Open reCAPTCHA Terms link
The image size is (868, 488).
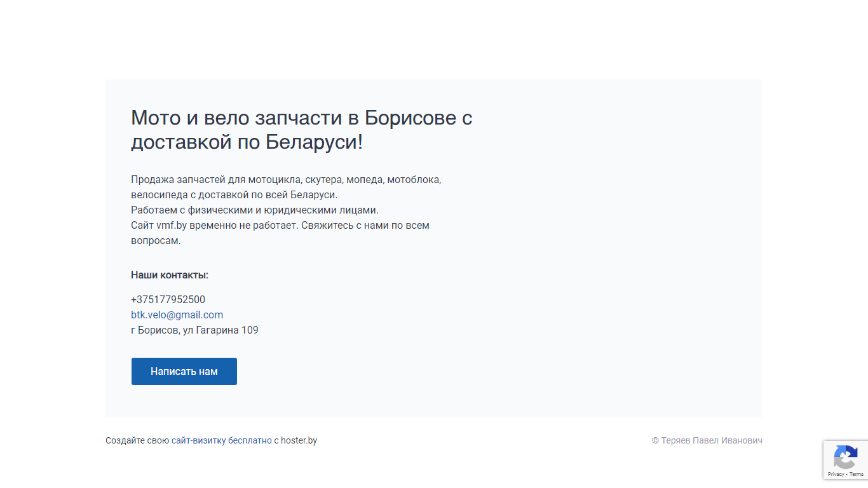click(857, 474)
